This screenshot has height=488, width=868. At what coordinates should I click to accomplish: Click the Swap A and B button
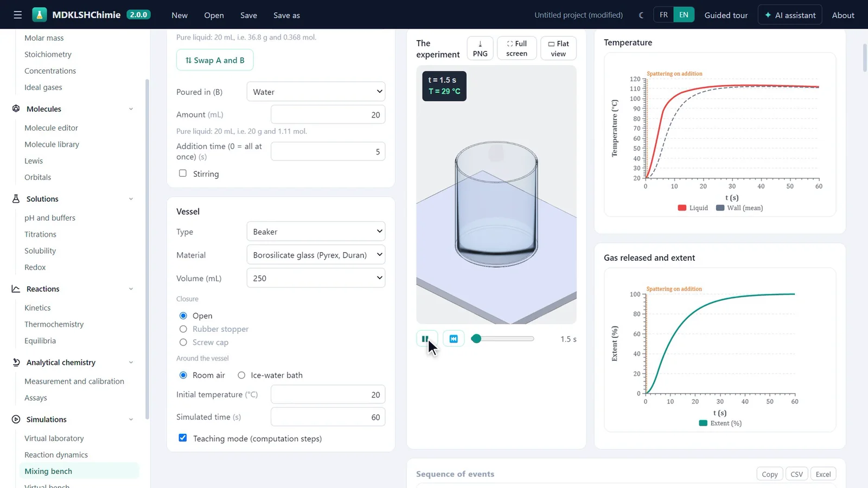tap(215, 60)
